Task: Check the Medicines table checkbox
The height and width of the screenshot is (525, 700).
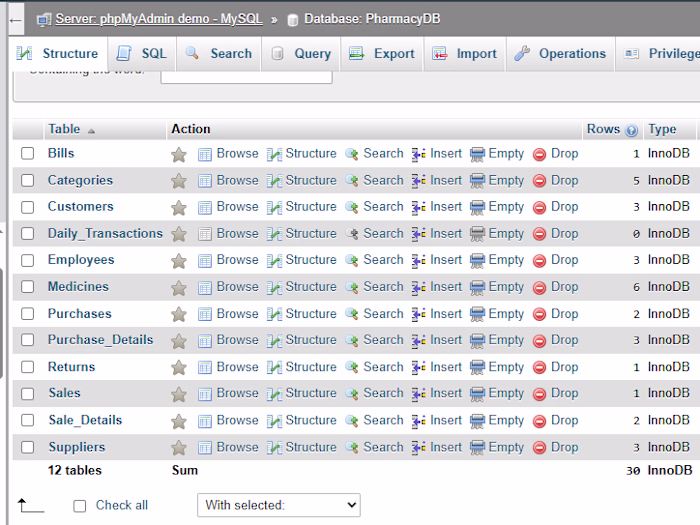Action: click(28, 287)
